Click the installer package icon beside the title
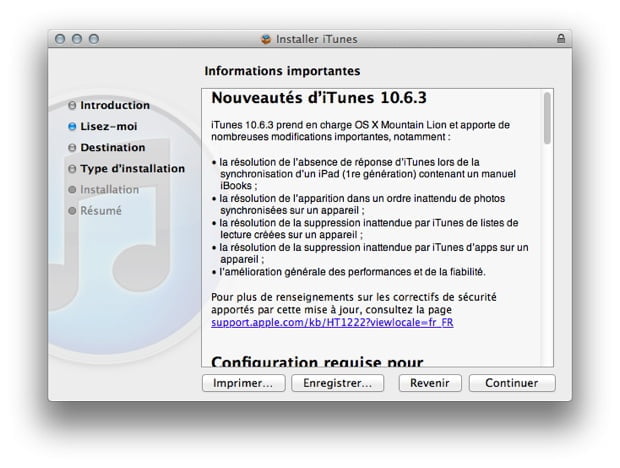 point(266,39)
